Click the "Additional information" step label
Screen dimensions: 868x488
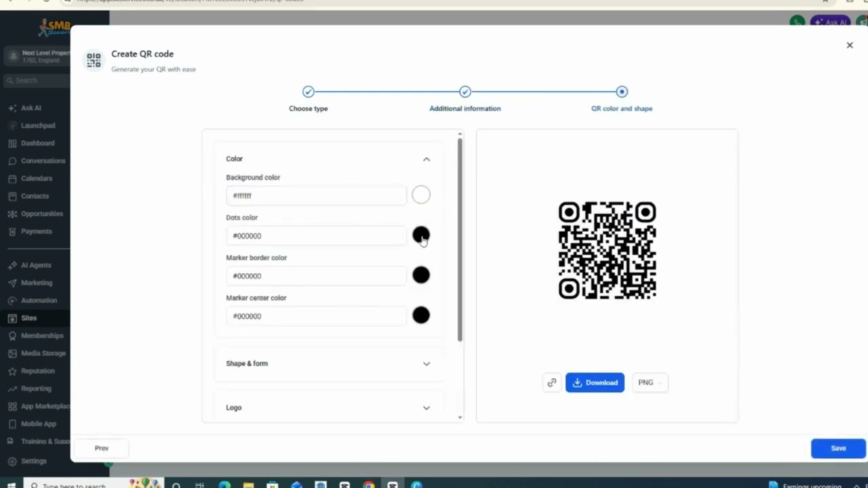coord(465,108)
